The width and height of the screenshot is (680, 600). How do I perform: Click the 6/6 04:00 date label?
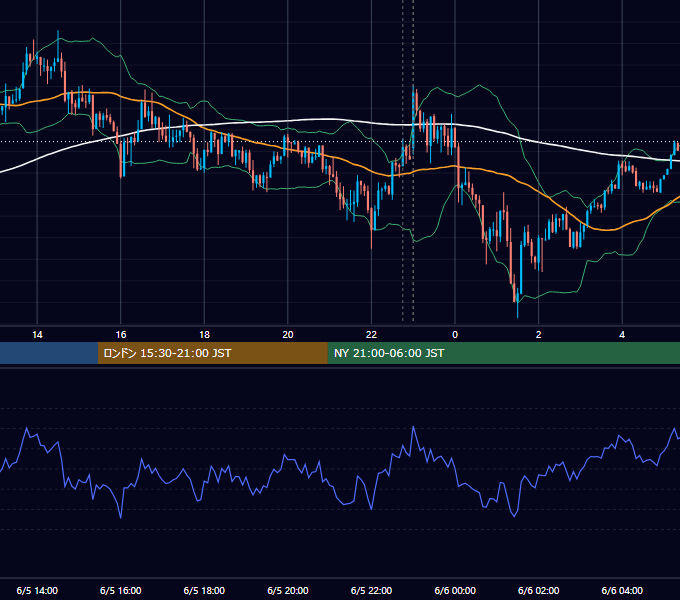[622, 590]
